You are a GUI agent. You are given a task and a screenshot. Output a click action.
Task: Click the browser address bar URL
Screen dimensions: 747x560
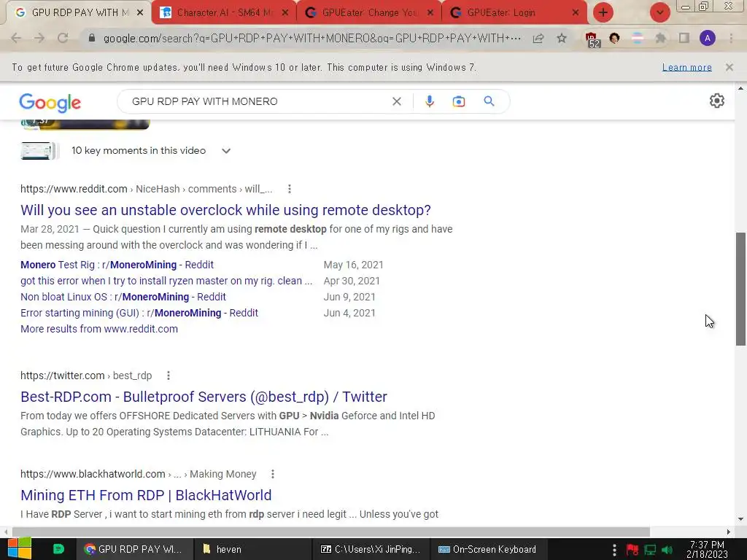[x=312, y=38]
